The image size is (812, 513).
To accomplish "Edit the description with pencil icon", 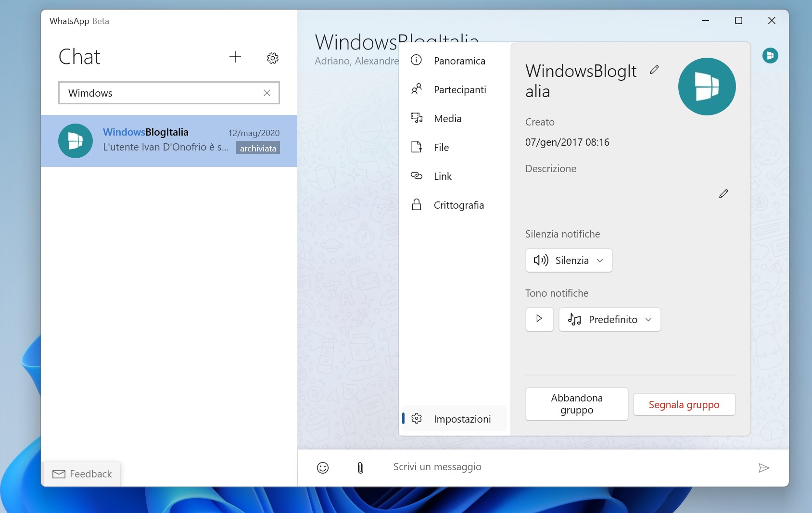I will point(723,194).
